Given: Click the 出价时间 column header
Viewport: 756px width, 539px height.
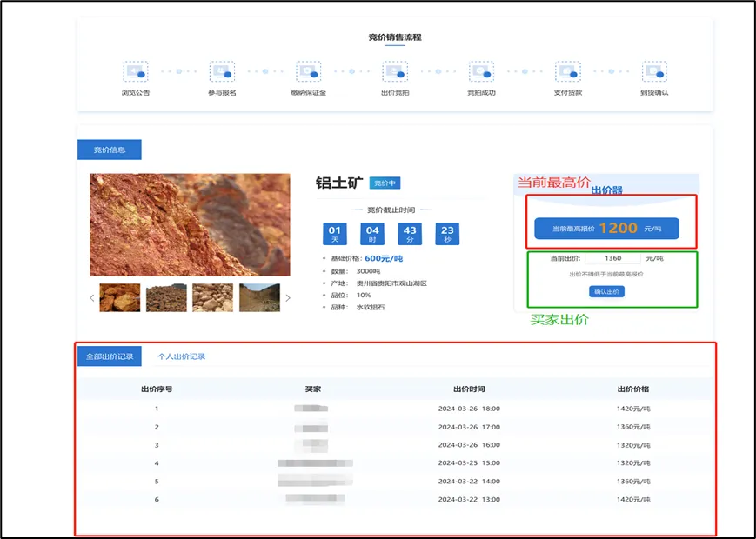Looking at the screenshot, I should (x=469, y=389).
